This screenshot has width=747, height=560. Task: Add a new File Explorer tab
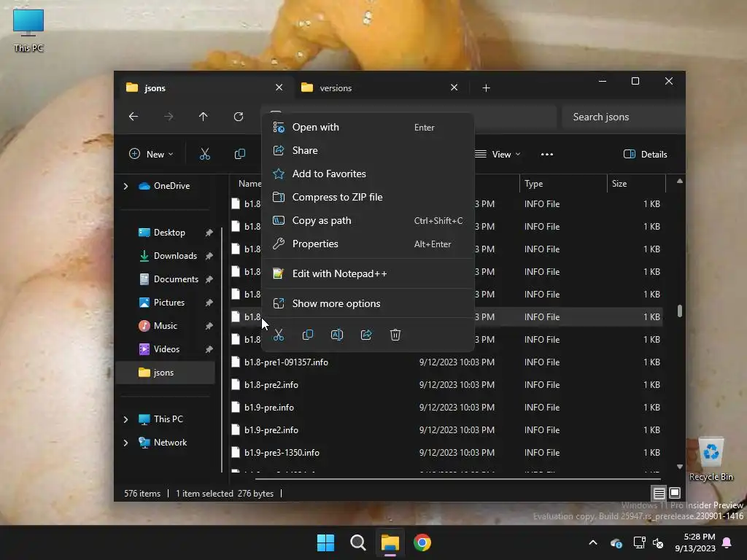(486, 87)
